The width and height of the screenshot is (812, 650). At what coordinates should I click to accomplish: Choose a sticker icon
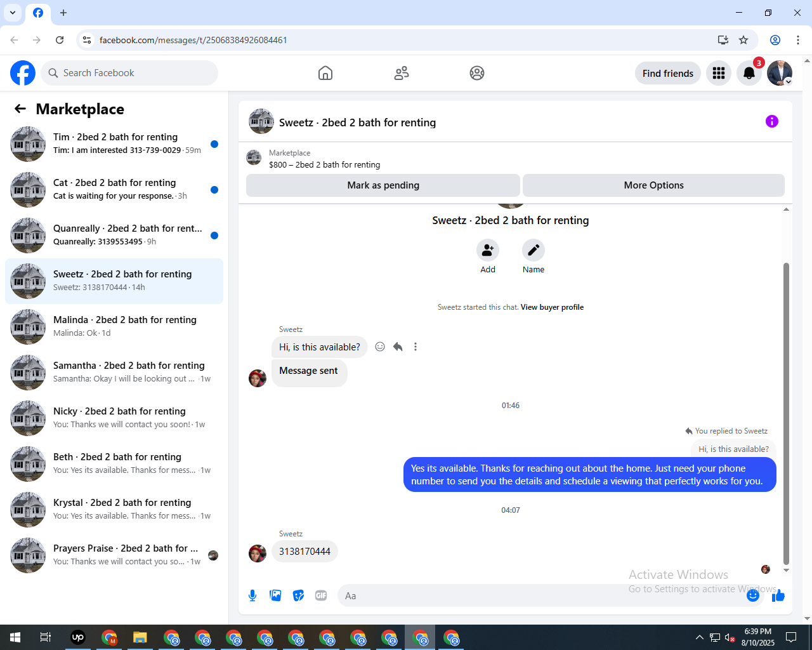(298, 595)
